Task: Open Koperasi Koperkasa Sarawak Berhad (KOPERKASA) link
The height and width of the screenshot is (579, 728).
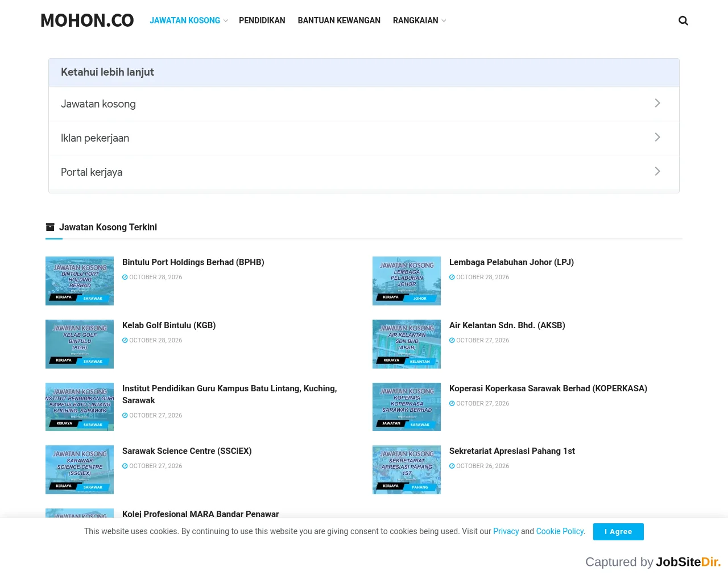Action: (x=548, y=388)
